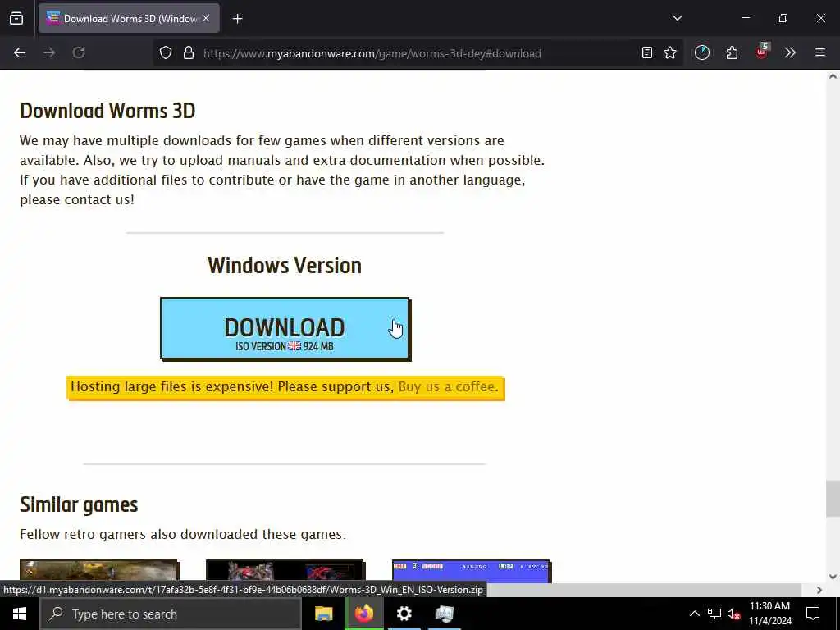Click horizontal scrollbar right arrow
Image resolution: width=840 pixels, height=630 pixels.
[819, 590]
